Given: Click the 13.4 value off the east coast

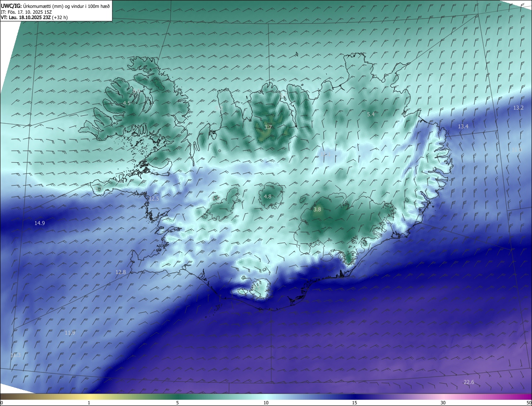Looking at the screenshot, I should coord(463,126).
